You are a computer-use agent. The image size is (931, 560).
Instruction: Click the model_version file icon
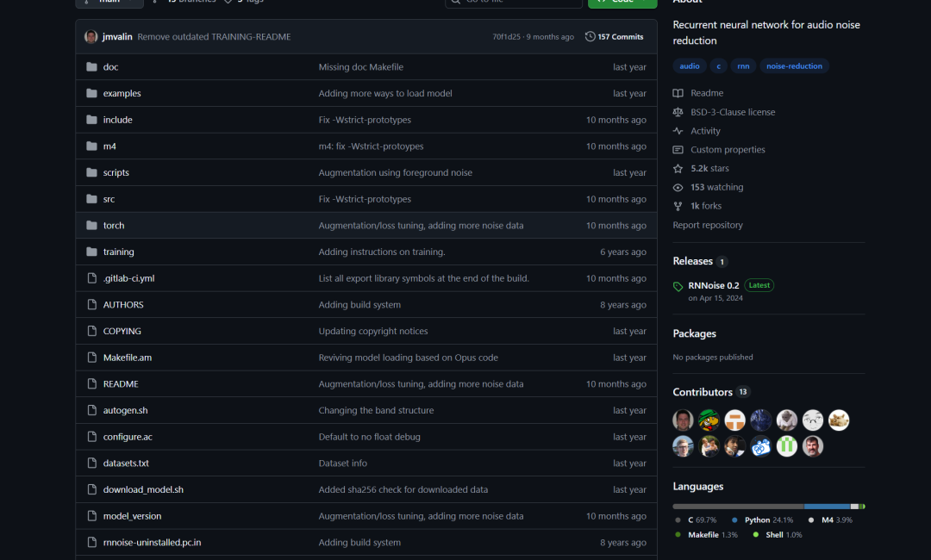pyautogui.click(x=91, y=515)
